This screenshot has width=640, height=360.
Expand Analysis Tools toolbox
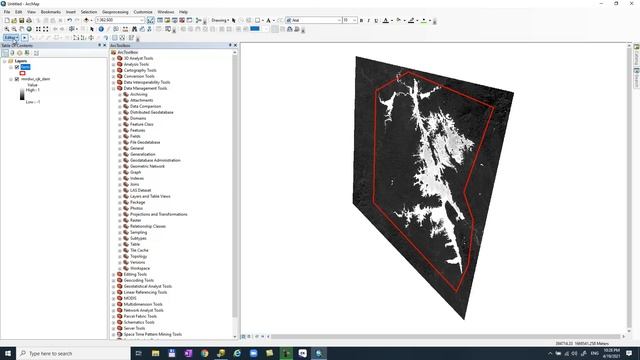113,64
